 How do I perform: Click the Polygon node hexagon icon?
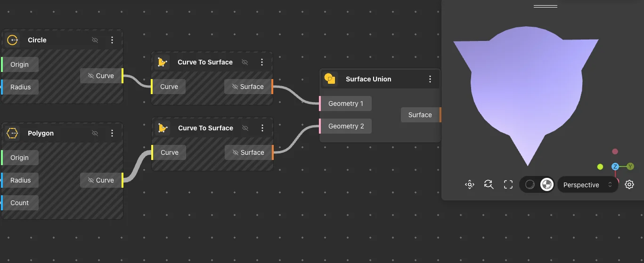tap(13, 133)
